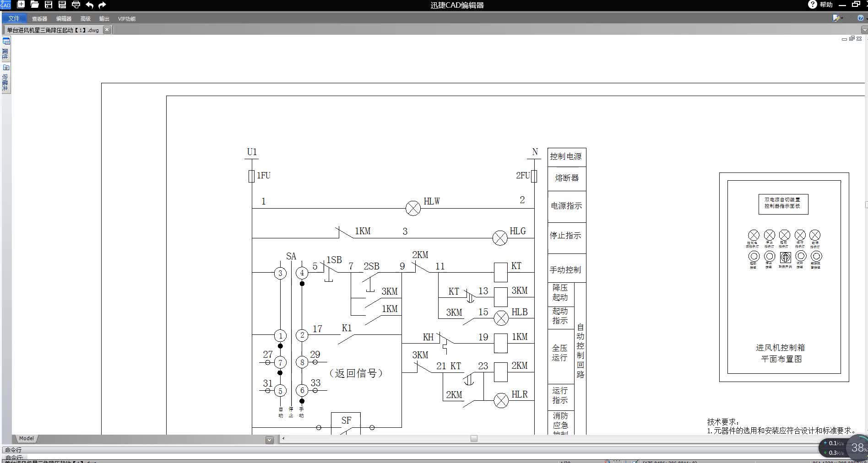
Task: Click the 2FU fuse label
Action: (x=522, y=176)
